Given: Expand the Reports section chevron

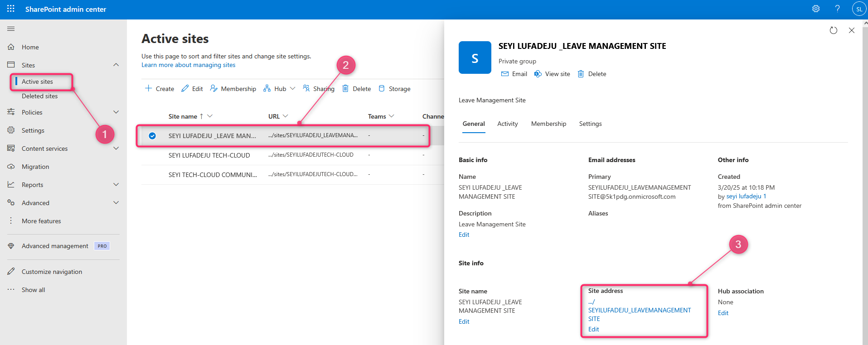Looking at the screenshot, I should [x=116, y=184].
